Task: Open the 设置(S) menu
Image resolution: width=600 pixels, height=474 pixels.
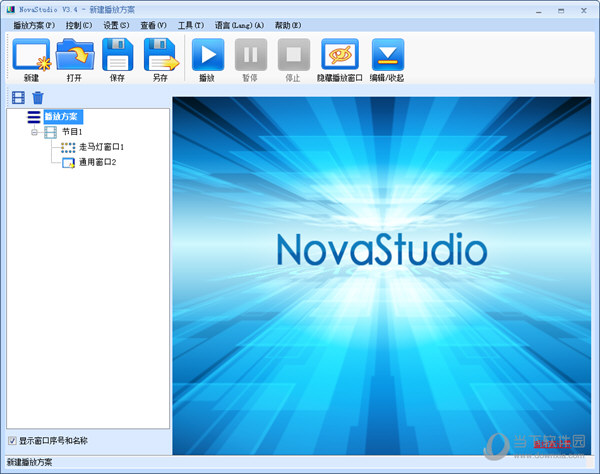Action: click(x=116, y=25)
